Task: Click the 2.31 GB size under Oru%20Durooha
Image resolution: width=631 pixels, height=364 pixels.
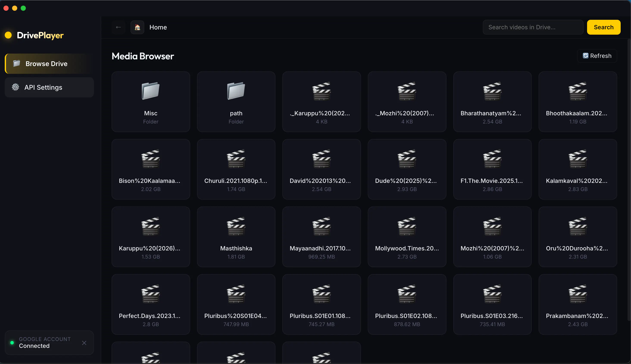Action: tap(578, 257)
